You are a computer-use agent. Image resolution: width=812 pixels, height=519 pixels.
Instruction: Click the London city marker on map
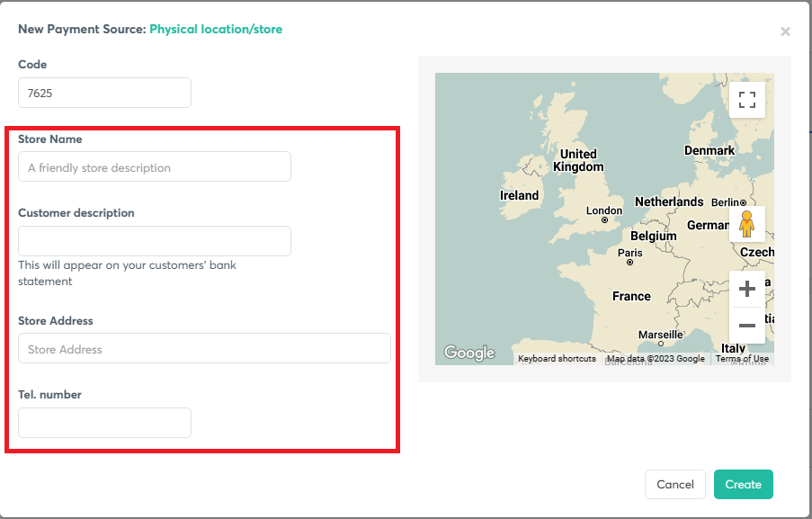[x=605, y=219]
